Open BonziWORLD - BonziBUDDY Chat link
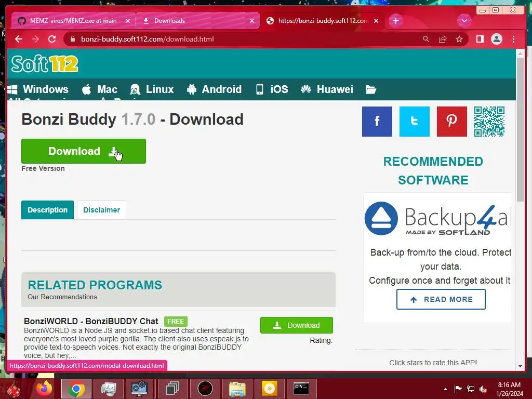 (x=91, y=321)
